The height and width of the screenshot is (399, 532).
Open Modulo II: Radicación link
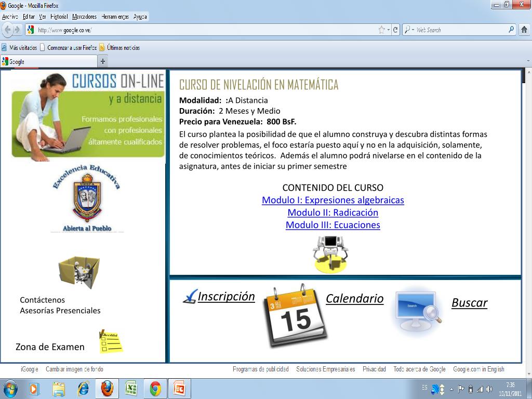333,212
